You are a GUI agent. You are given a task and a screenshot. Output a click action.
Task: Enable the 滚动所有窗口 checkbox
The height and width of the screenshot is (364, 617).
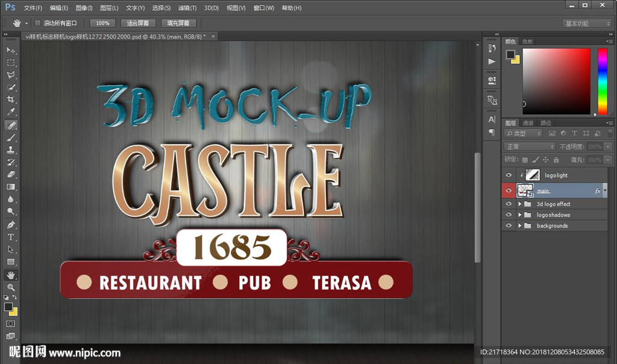click(38, 24)
